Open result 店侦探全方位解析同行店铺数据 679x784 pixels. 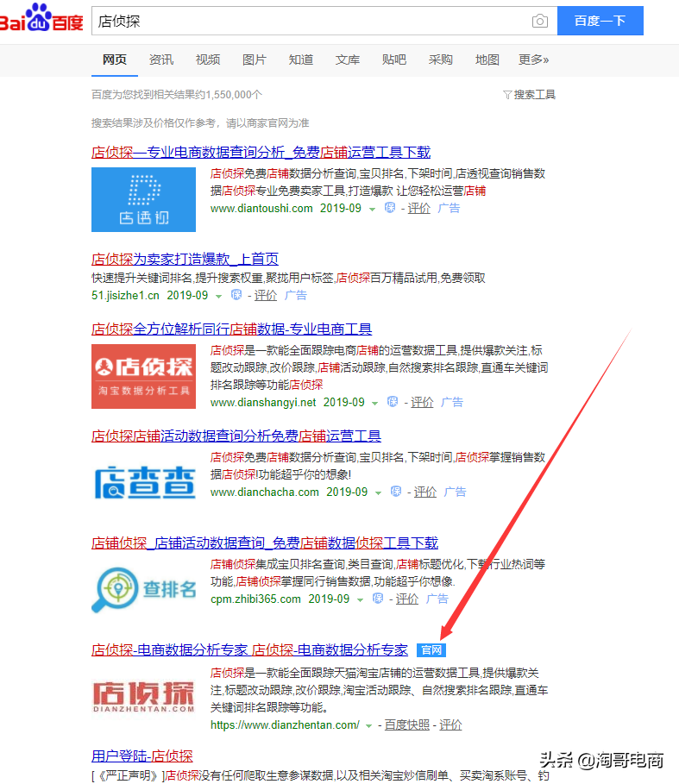[231, 329]
